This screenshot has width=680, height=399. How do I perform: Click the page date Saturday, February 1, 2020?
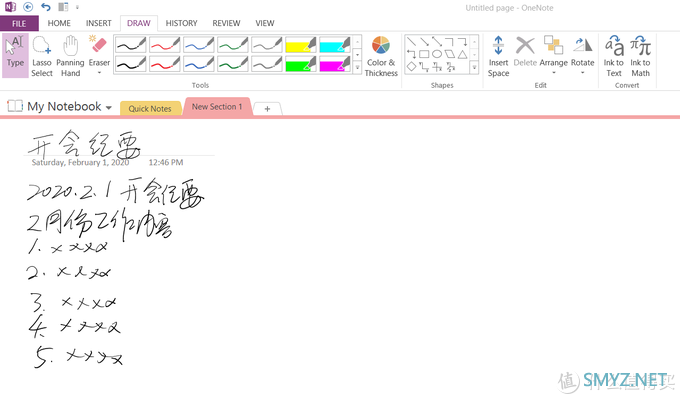click(80, 163)
